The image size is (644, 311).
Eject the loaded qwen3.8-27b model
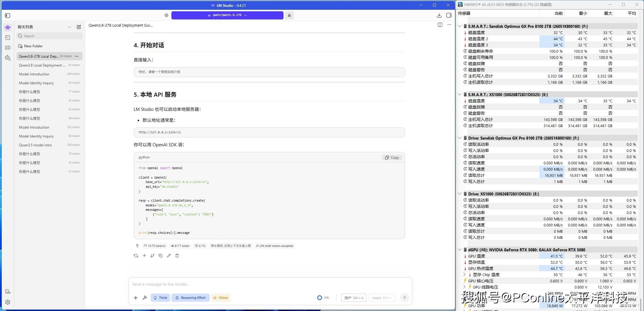(x=289, y=15)
